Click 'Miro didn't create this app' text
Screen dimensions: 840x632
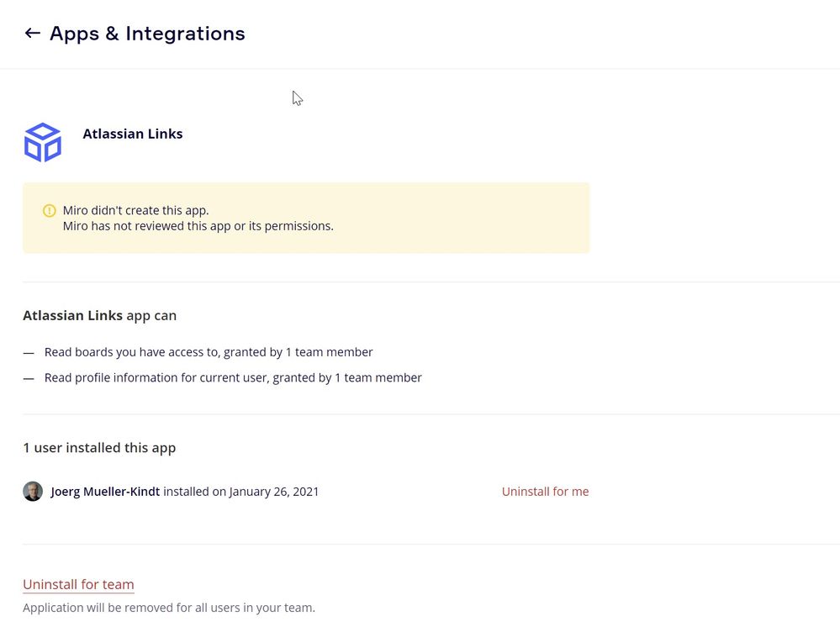click(136, 210)
